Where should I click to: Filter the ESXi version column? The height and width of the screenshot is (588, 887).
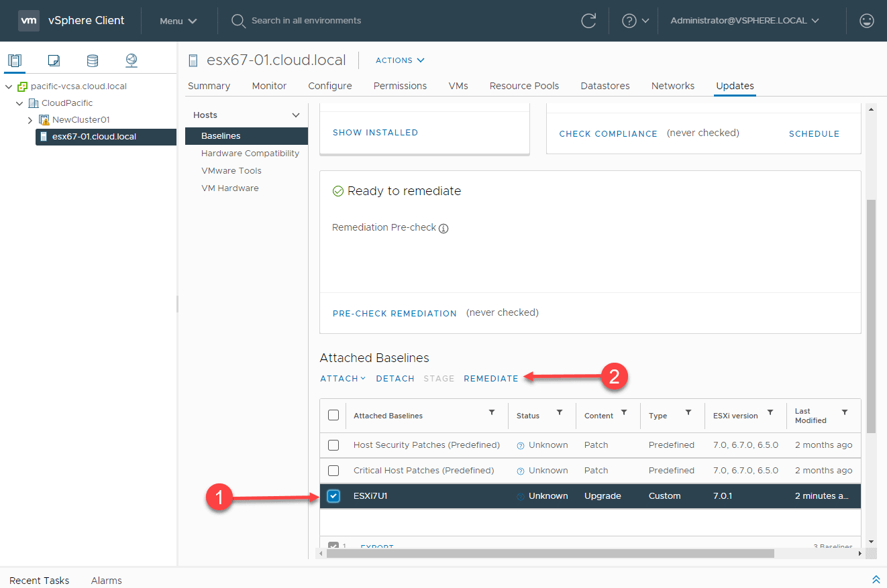pos(770,412)
